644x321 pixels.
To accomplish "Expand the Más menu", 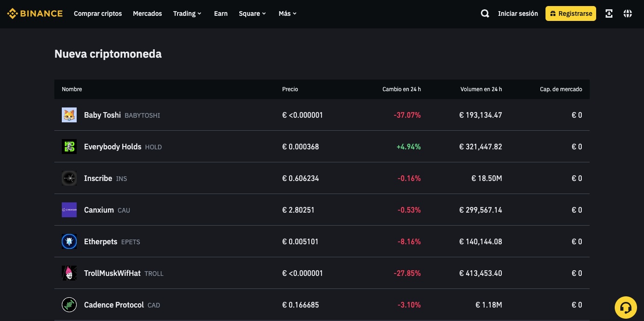I will click(x=288, y=13).
